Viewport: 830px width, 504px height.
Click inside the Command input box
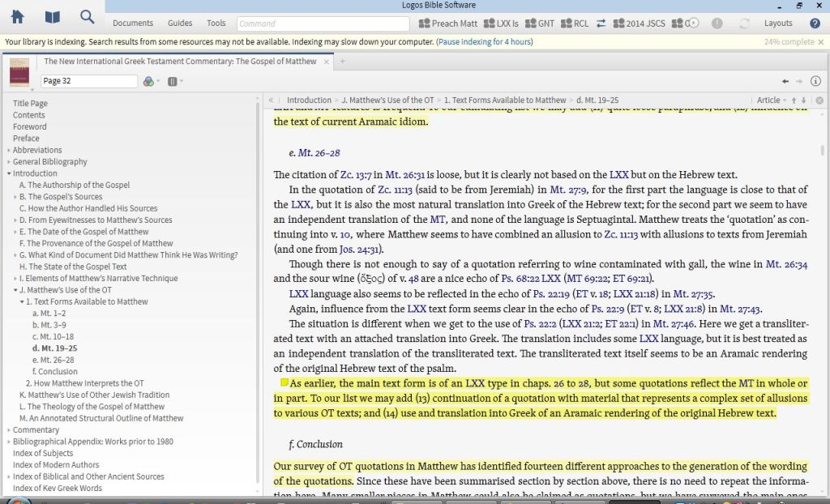[324, 23]
